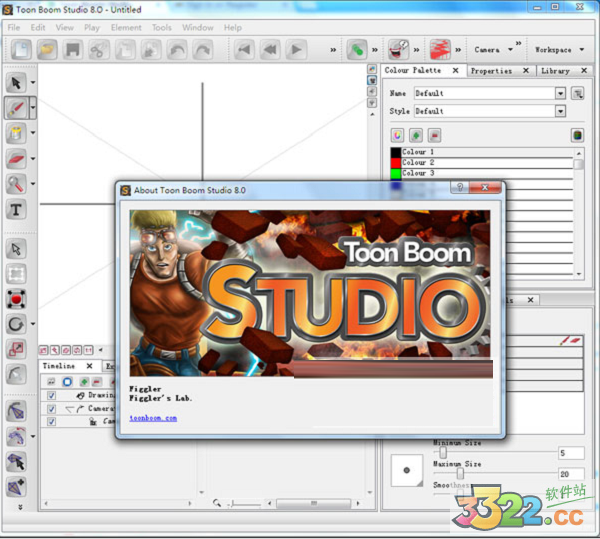This screenshot has height=539, width=600.
Task: Click the Play button in toolbar
Action: pos(296,49)
